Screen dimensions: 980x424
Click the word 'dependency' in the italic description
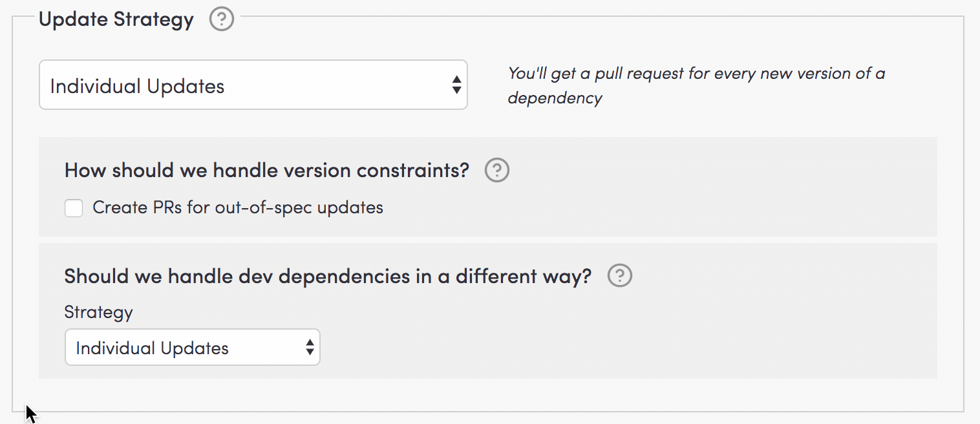(x=555, y=98)
